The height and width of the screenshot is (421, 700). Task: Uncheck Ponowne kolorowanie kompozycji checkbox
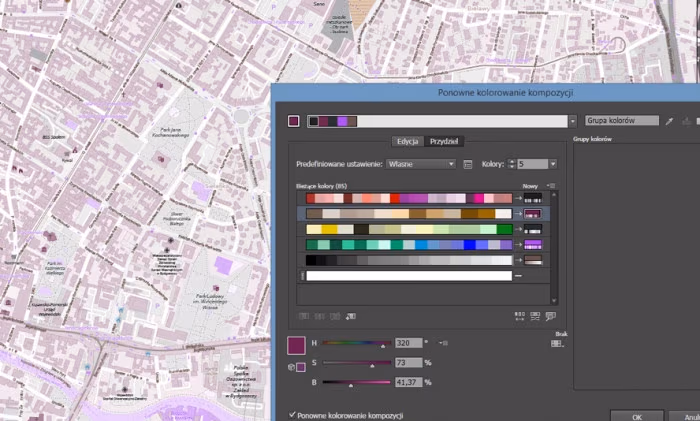(x=292, y=415)
